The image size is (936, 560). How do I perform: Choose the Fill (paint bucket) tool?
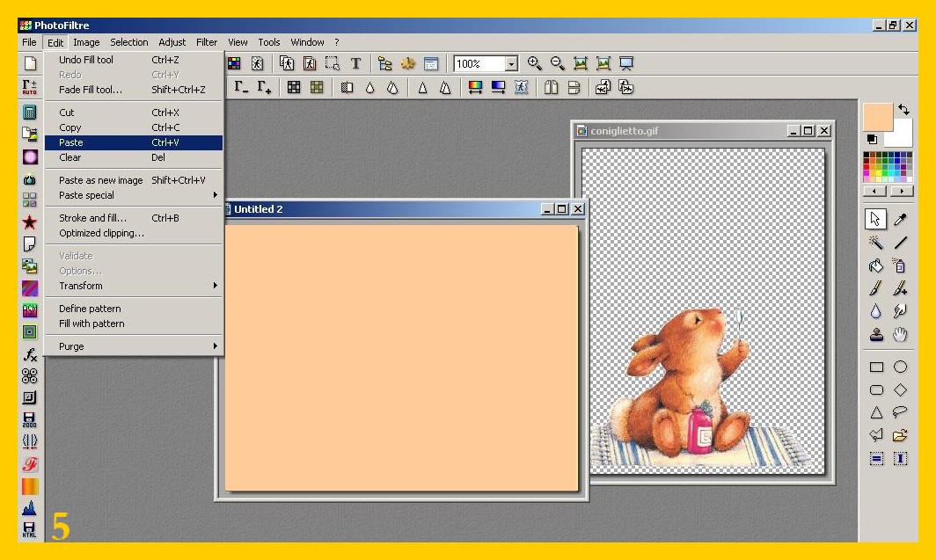coord(876,265)
